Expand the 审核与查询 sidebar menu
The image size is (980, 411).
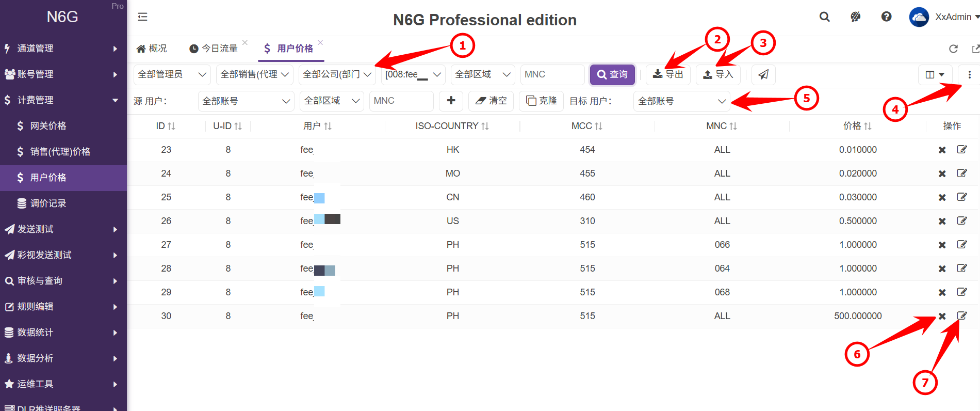point(63,281)
